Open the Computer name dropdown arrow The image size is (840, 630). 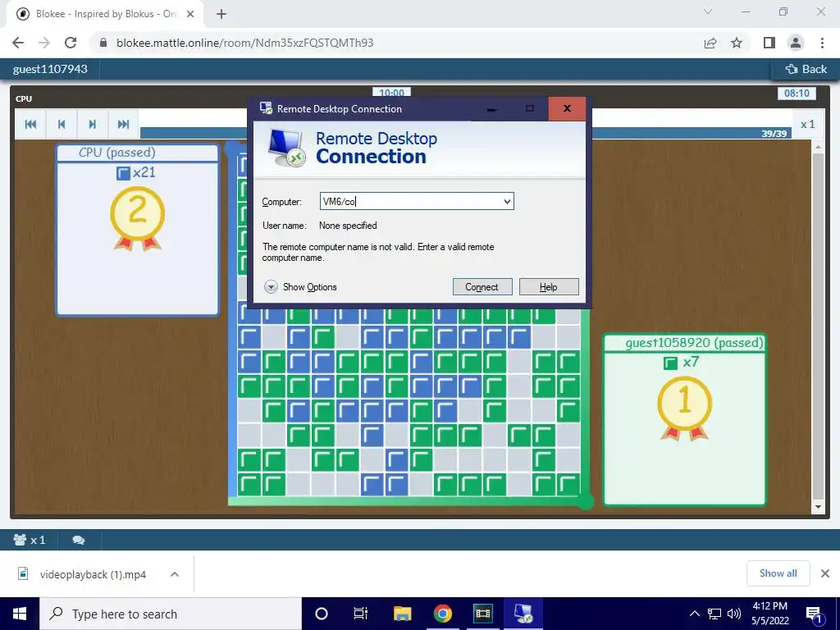[507, 202]
